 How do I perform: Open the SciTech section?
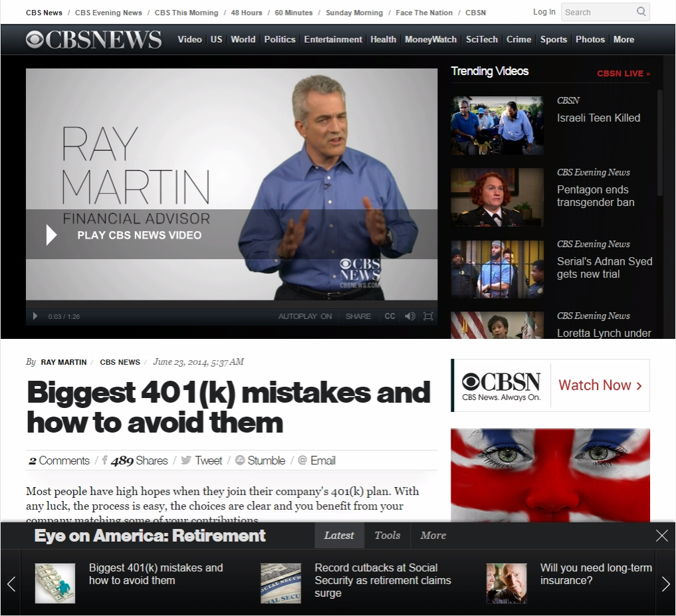coord(481,39)
